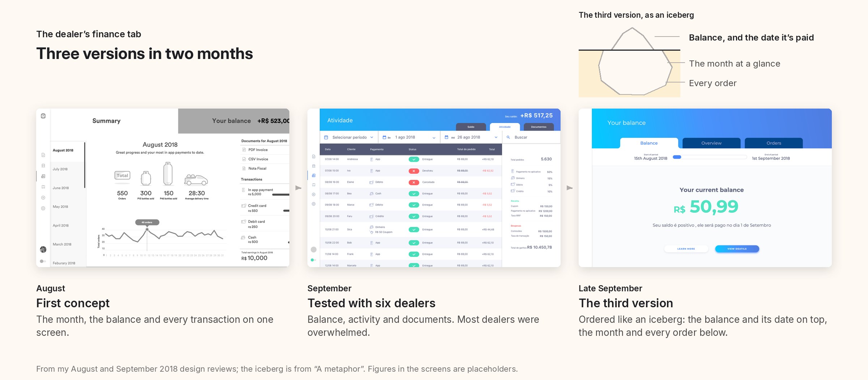Switch to the Saldo tab
This screenshot has height=380, width=868.
click(x=471, y=127)
